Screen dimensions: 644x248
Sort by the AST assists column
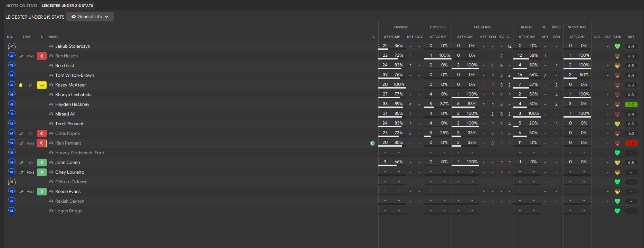click(x=607, y=37)
